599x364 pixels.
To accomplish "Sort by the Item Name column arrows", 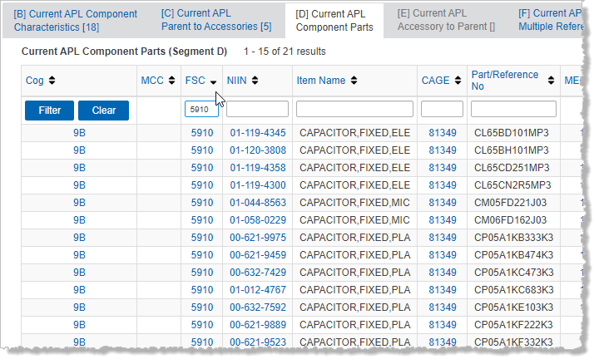I will [x=354, y=81].
